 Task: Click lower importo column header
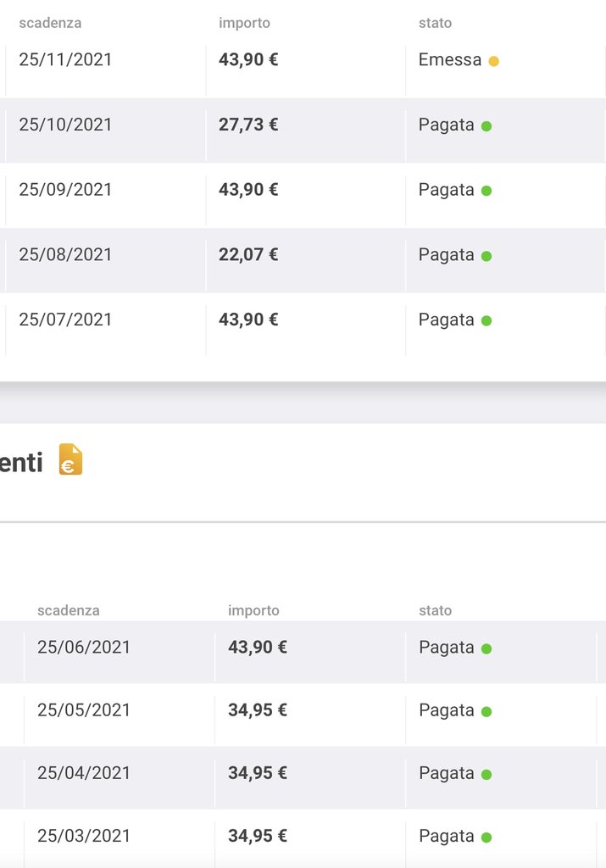point(253,610)
